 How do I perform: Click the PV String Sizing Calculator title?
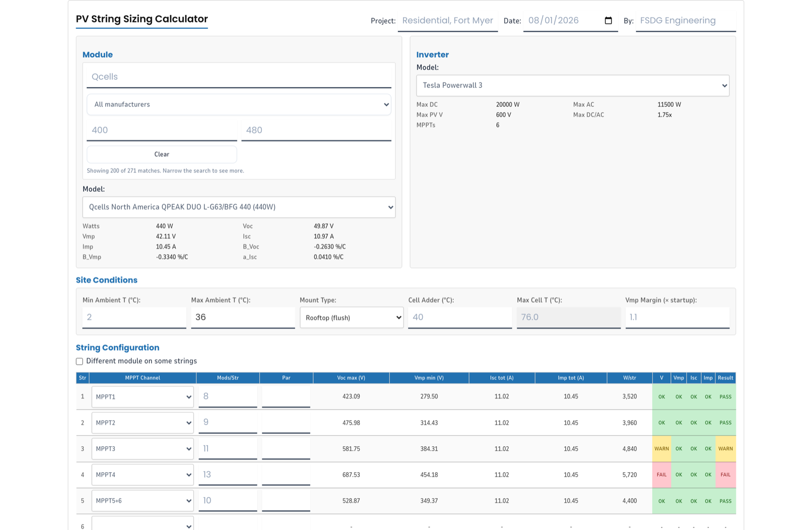(x=142, y=19)
